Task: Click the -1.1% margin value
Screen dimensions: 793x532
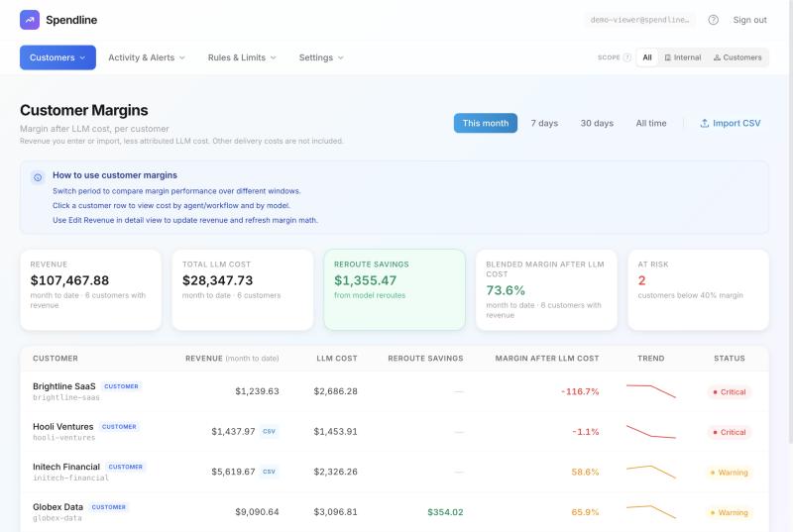Action: point(585,432)
